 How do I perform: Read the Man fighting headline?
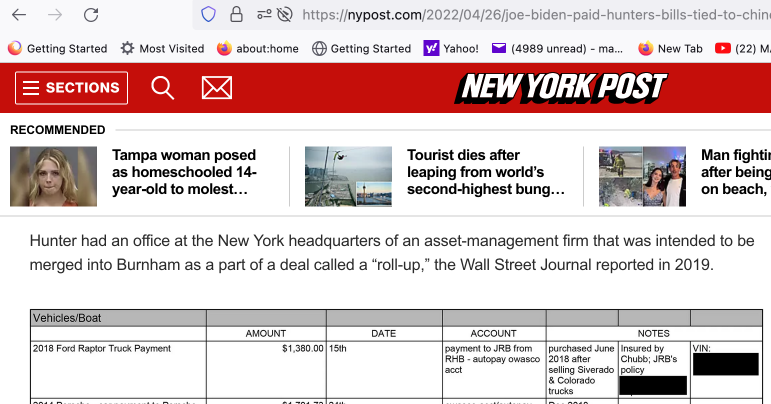tap(736, 172)
